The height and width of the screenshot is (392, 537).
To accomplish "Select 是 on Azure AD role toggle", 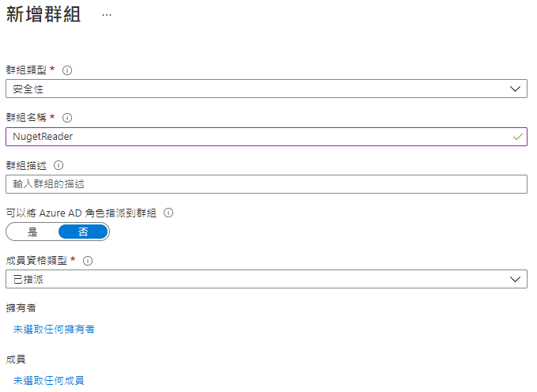I will click(x=32, y=232).
